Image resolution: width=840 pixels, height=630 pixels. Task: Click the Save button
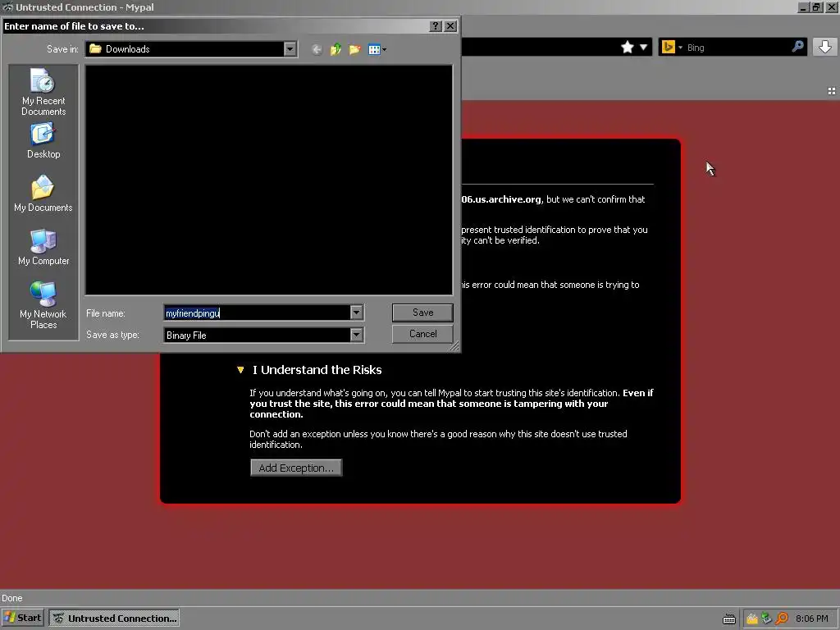click(422, 313)
